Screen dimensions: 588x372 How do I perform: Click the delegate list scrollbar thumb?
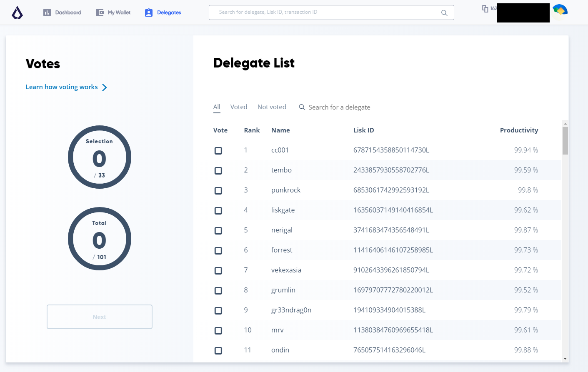pyautogui.click(x=565, y=141)
